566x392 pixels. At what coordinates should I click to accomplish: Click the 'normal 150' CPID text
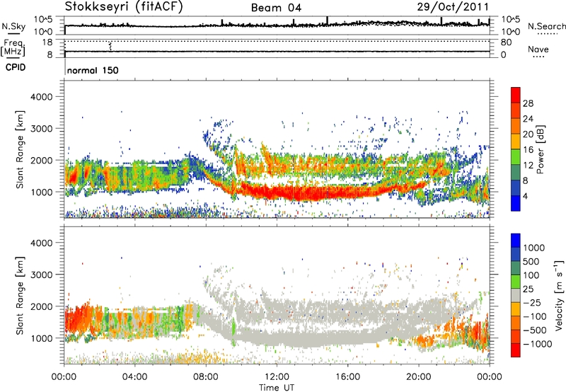click(93, 70)
